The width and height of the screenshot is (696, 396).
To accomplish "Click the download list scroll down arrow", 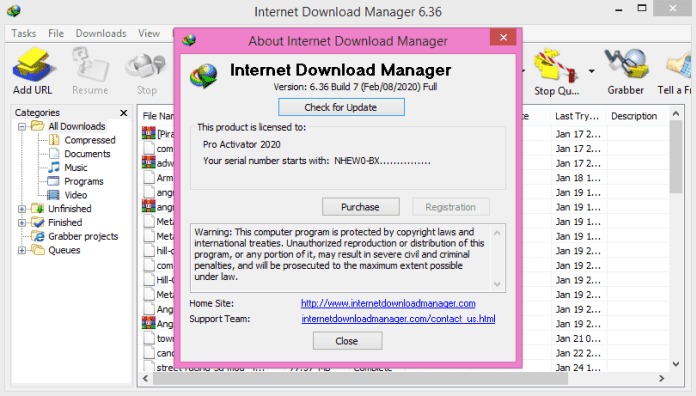I will tap(676, 364).
